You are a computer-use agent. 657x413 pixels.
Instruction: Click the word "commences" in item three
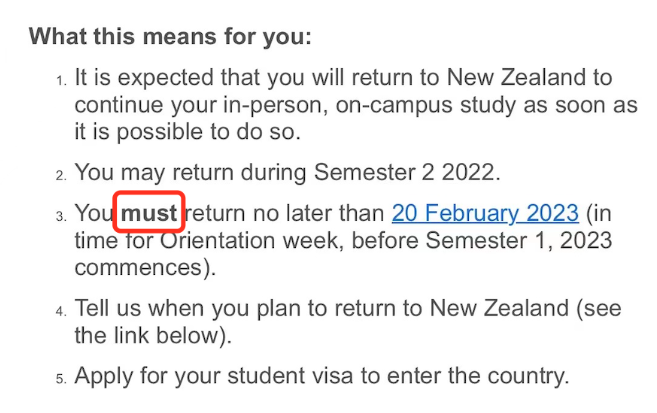pyautogui.click(x=131, y=268)
